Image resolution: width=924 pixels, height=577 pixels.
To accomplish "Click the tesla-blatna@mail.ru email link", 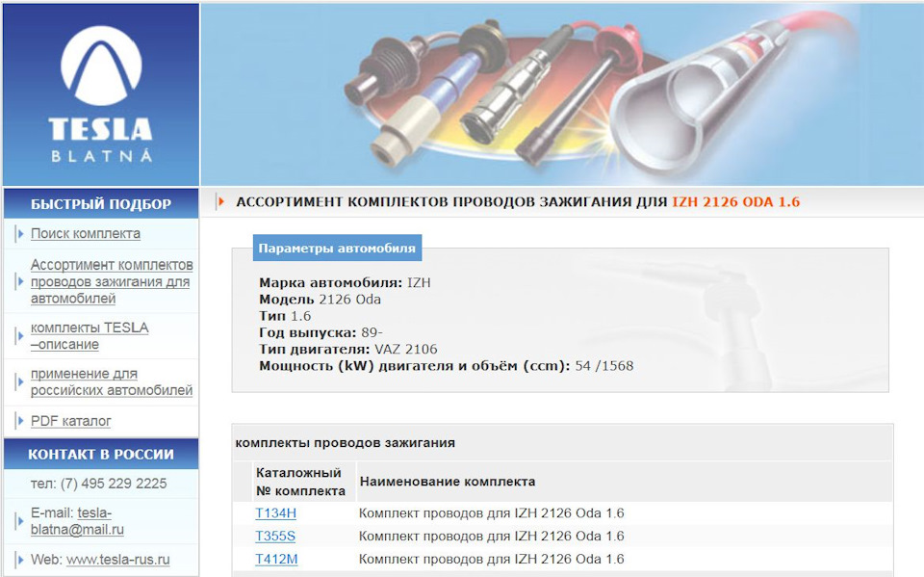I will coord(77,521).
